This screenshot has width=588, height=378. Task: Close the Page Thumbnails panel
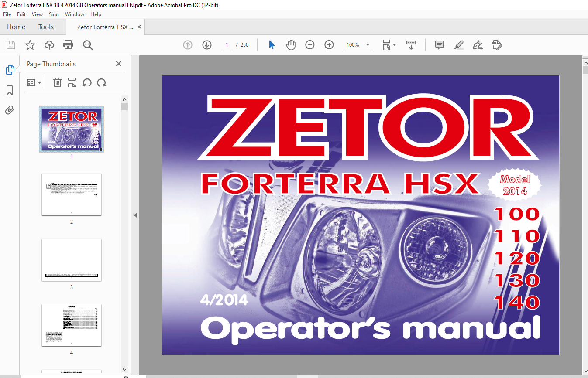(119, 64)
